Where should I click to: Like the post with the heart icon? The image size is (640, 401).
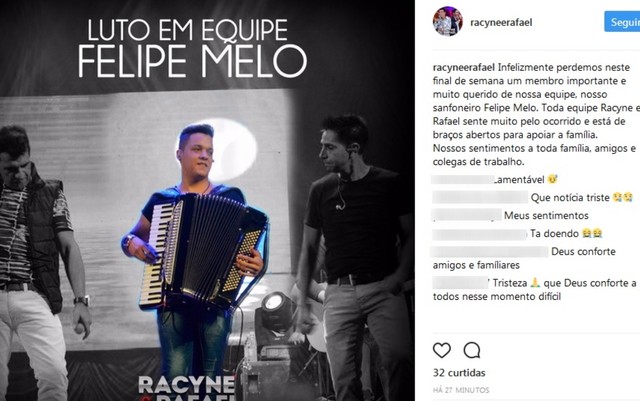[442, 350]
